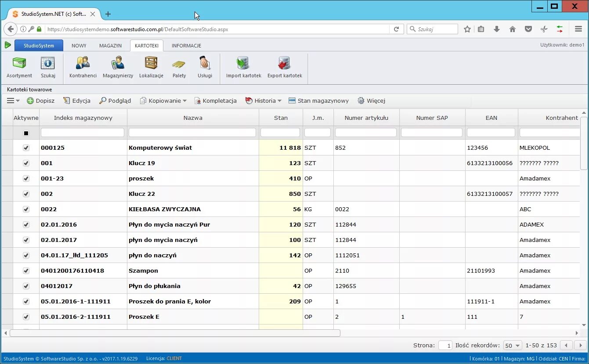
Task: Switch to KARTOTEKI tab
Action: pyautogui.click(x=147, y=46)
